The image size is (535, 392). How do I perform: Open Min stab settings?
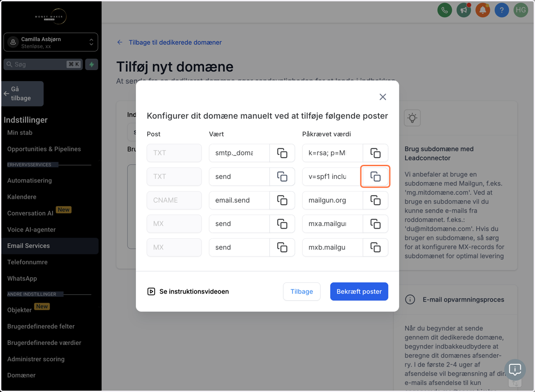coord(20,132)
